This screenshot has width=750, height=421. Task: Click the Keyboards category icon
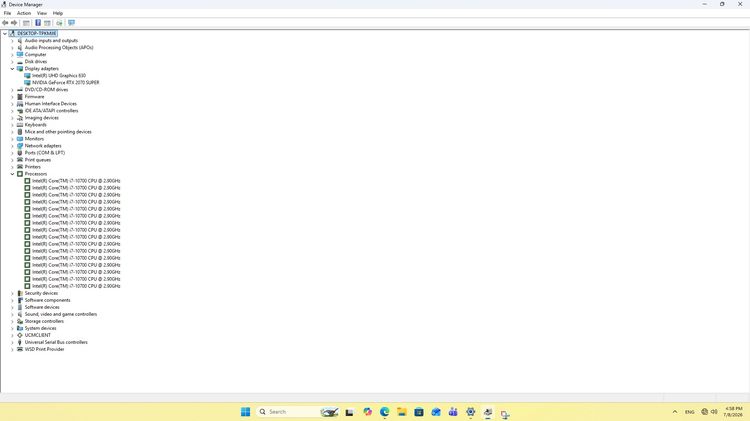click(20, 125)
